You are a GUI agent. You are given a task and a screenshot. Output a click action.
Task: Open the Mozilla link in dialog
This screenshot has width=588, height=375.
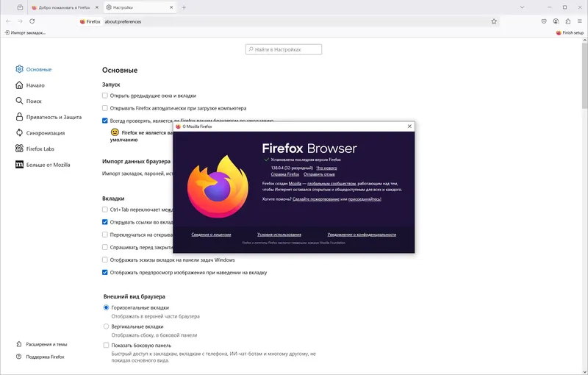[x=295, y=183]
